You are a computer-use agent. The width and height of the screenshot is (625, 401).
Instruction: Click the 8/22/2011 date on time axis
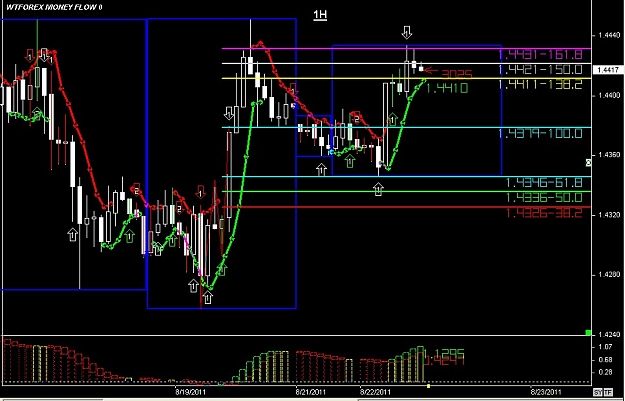[x=374, y=392]
